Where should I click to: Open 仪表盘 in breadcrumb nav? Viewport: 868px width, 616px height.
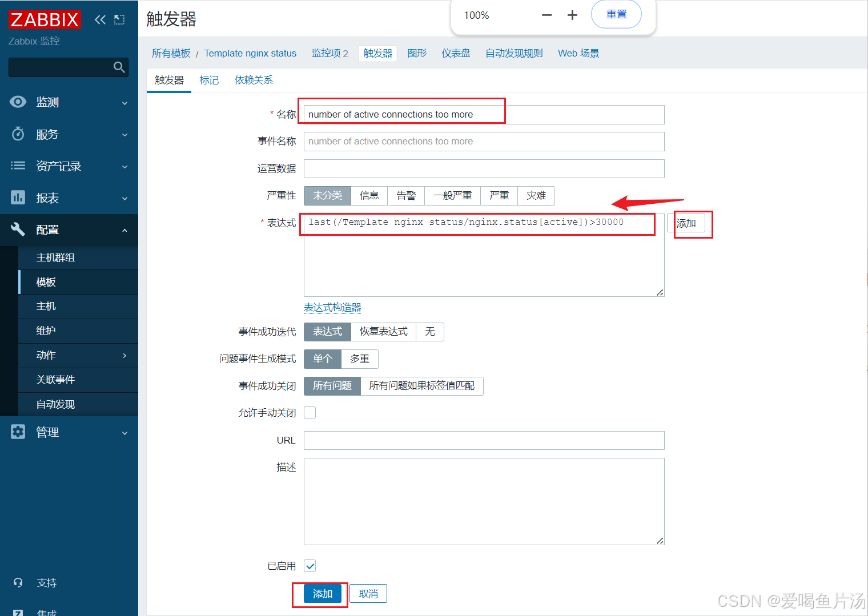click(456, 53)
